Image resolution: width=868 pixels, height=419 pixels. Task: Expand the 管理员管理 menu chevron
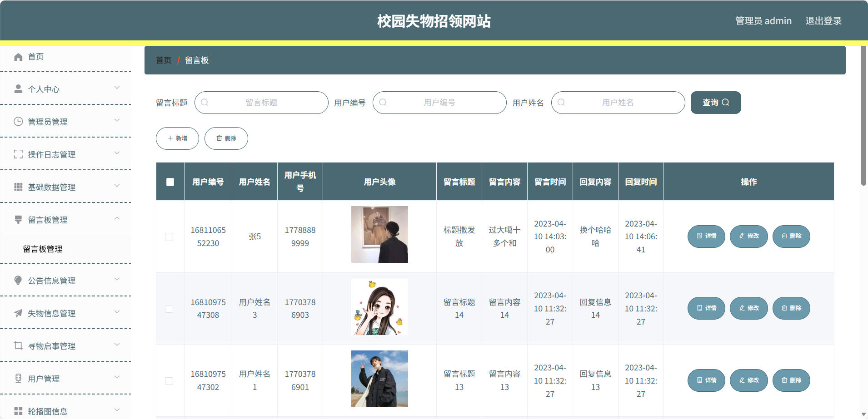(x=117, y=120)
